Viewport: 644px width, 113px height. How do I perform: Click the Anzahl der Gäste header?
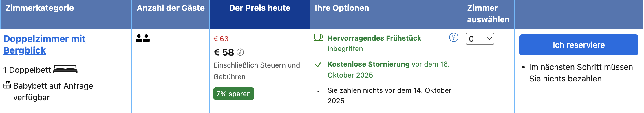click(x=171, y=8)
